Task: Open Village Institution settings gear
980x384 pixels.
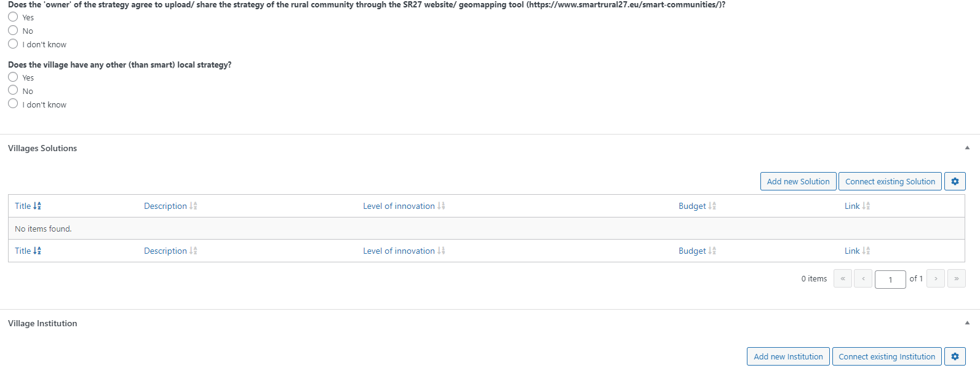Action: pyautogui.click(x=955, y=356)
